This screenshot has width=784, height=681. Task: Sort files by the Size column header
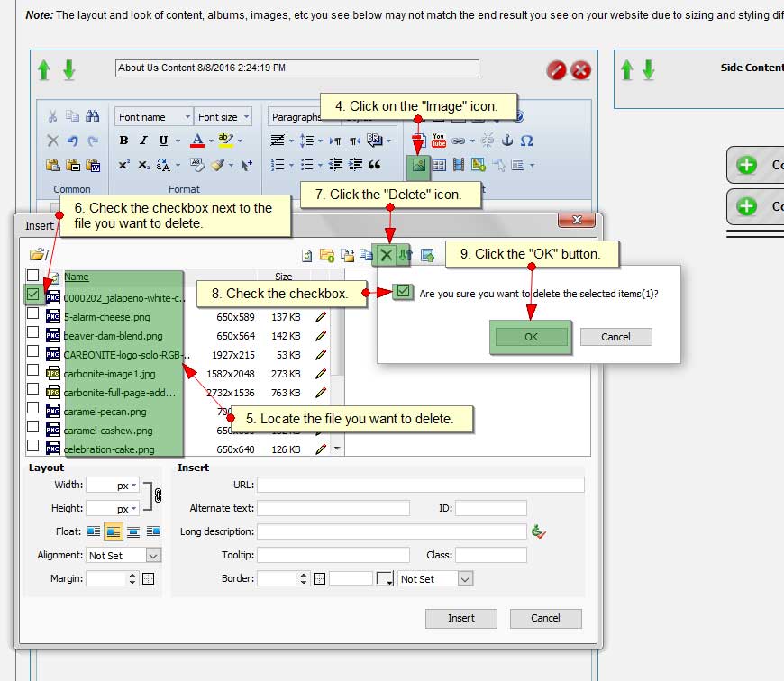[x=283, y=277]
